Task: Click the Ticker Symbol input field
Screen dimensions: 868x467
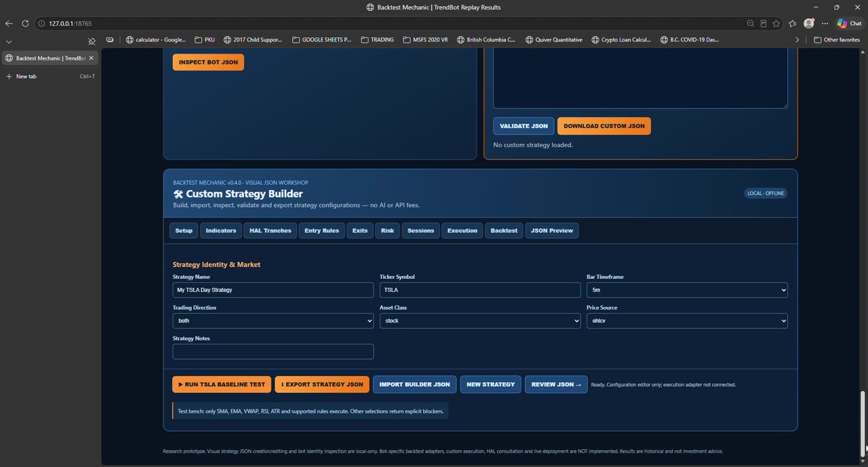Action: coord(480,290)
